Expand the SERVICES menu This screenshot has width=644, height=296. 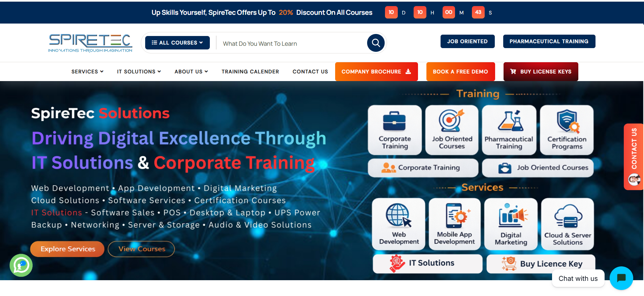pyautogui.click(x=87, y=71)
